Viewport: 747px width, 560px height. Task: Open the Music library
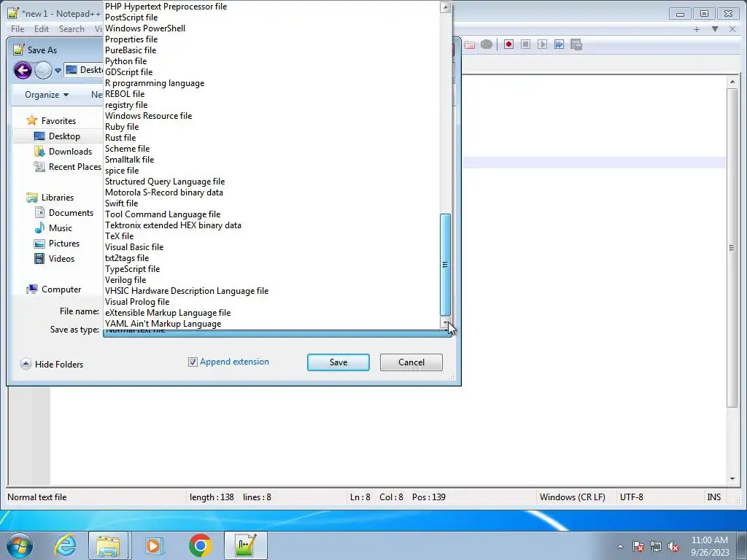pyautogui.click(x=53, y=228)
